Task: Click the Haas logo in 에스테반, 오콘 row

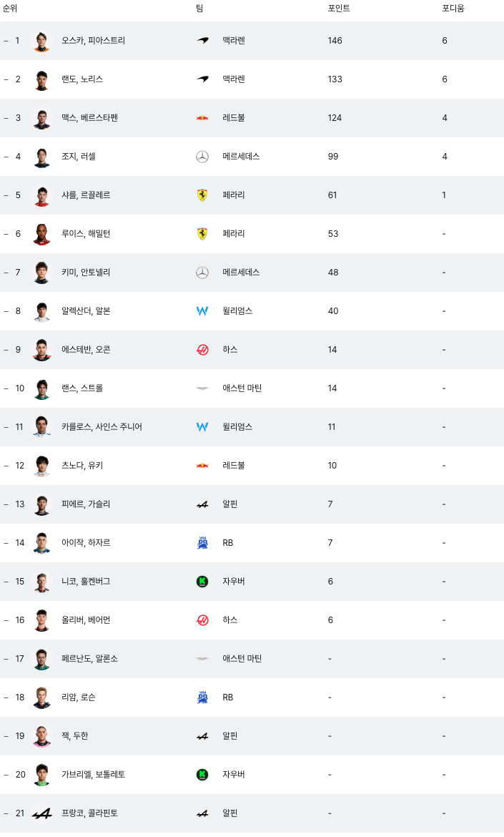Action: point(202,350)
